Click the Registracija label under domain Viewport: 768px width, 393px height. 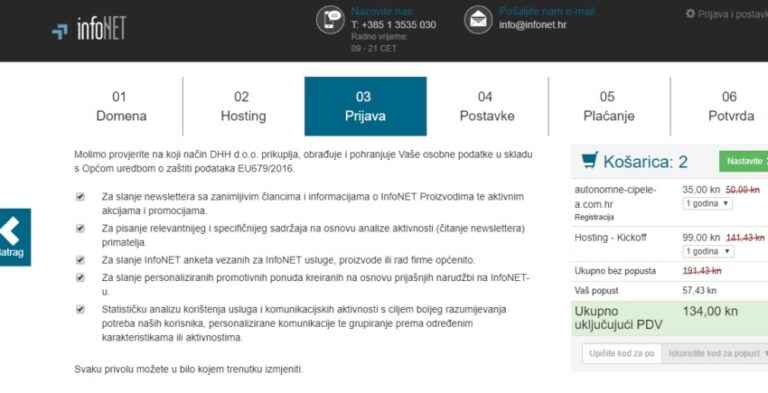594,217
